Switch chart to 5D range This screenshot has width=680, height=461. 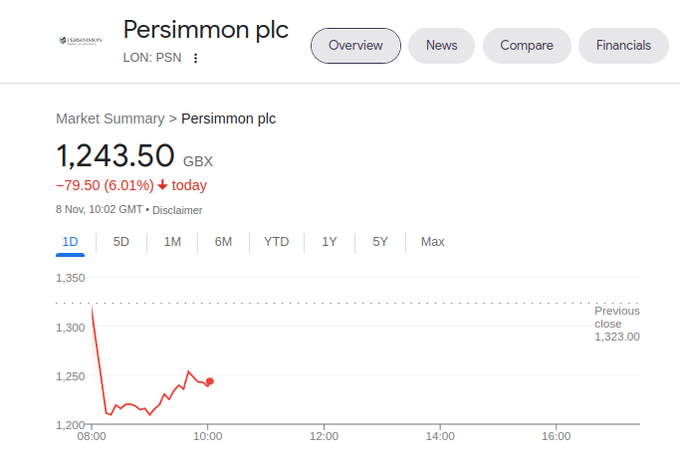pos(121,242)
